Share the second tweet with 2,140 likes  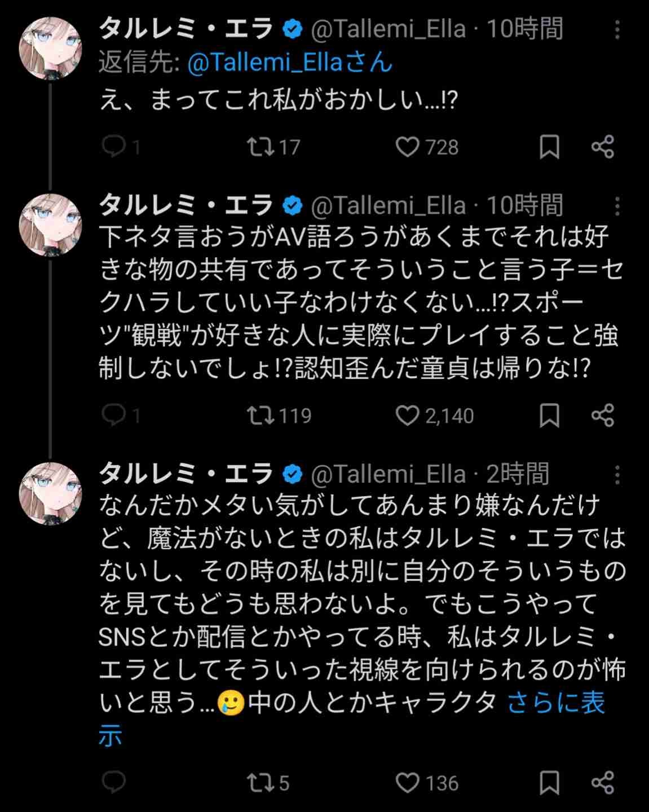tap(603, 415)
